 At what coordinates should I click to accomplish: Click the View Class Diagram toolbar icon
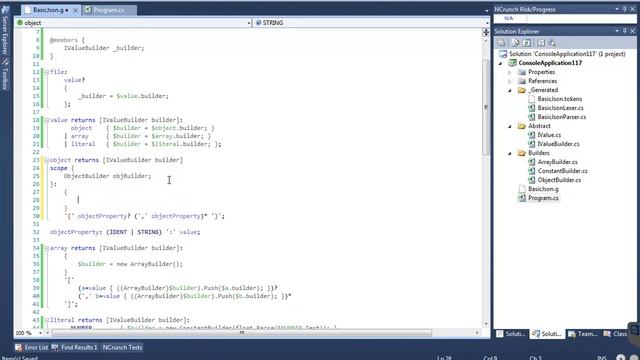pos(552,43)
